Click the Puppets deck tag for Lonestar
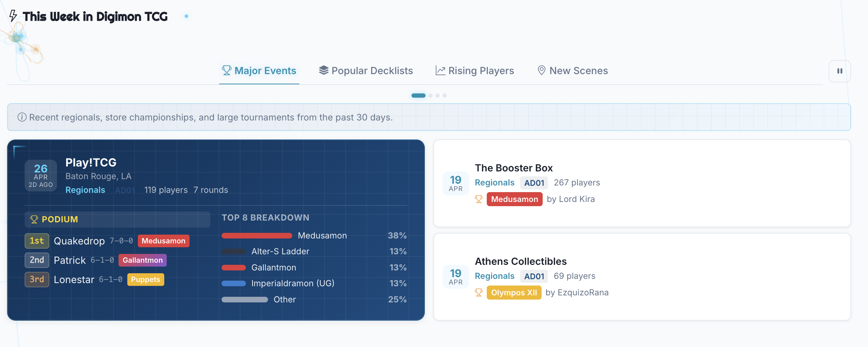This screenshot has width=868, height=347. point(146,280)
